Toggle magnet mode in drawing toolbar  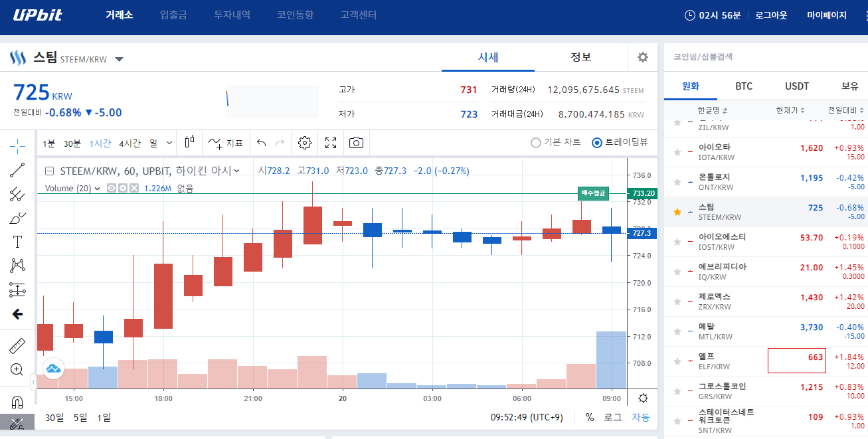tap(18, 402)
